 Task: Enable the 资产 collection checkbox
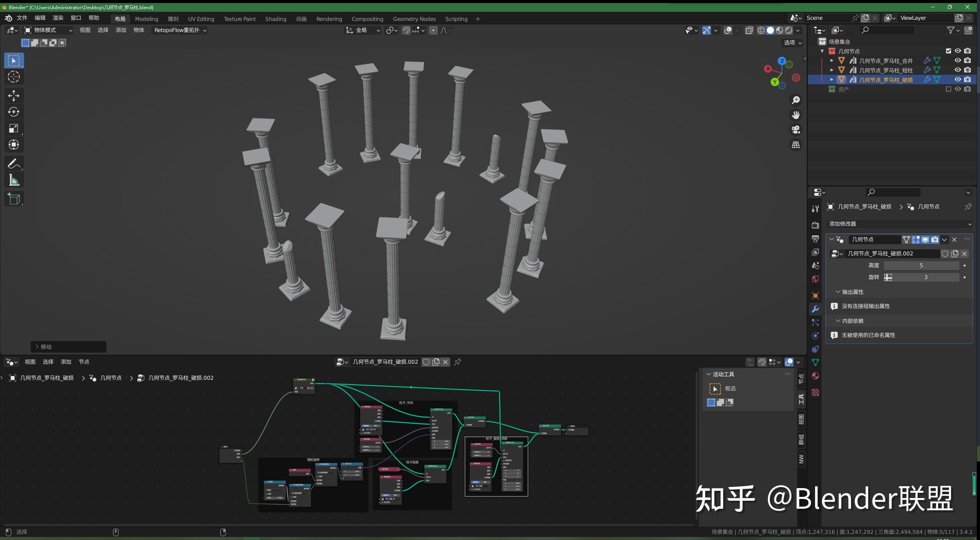click(x=948, y=89)
